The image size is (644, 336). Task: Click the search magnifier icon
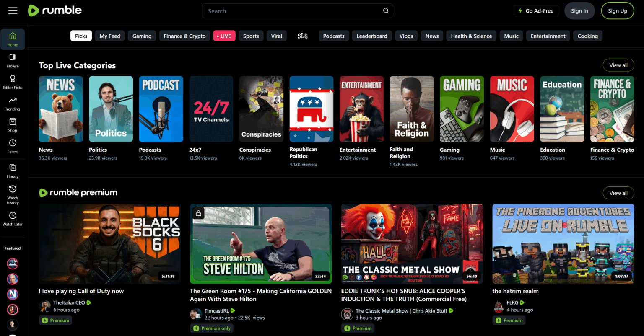pos(385,10)
